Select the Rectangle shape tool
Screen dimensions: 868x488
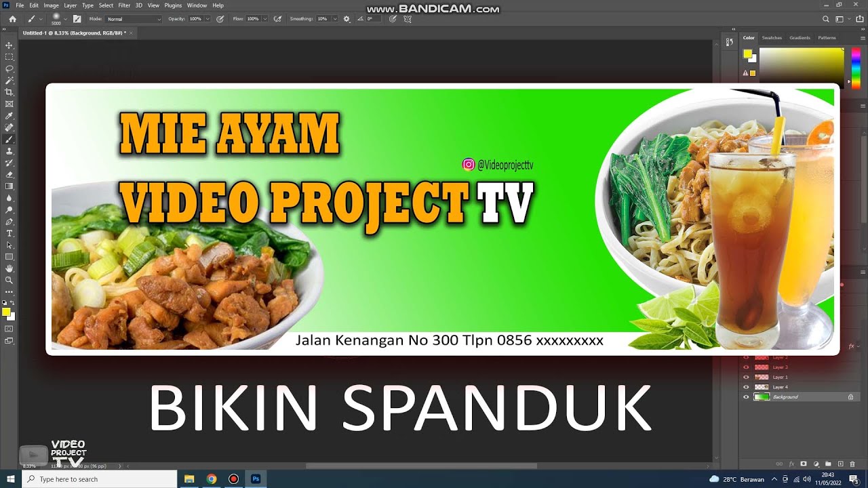pos(9,257)
